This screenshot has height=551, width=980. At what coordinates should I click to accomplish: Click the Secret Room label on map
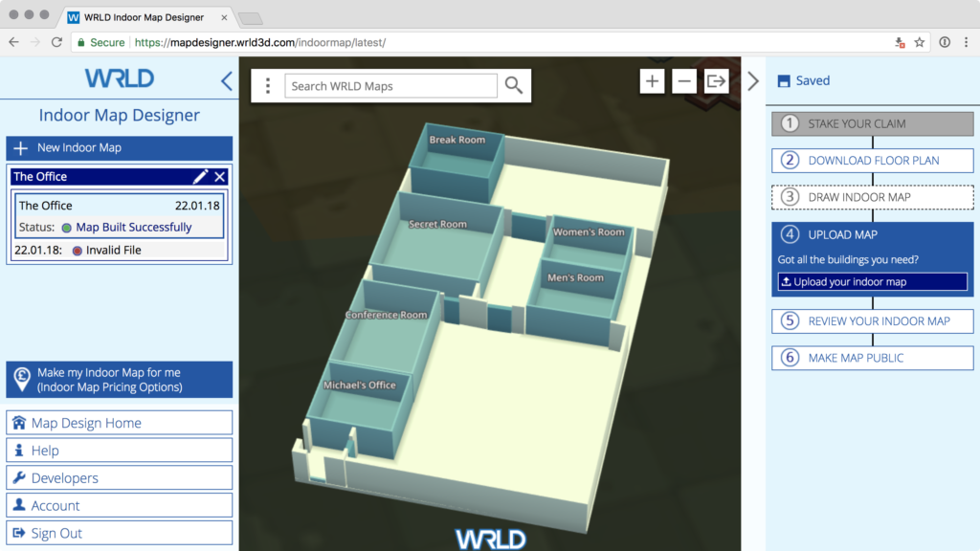click(x=437, y=224)
